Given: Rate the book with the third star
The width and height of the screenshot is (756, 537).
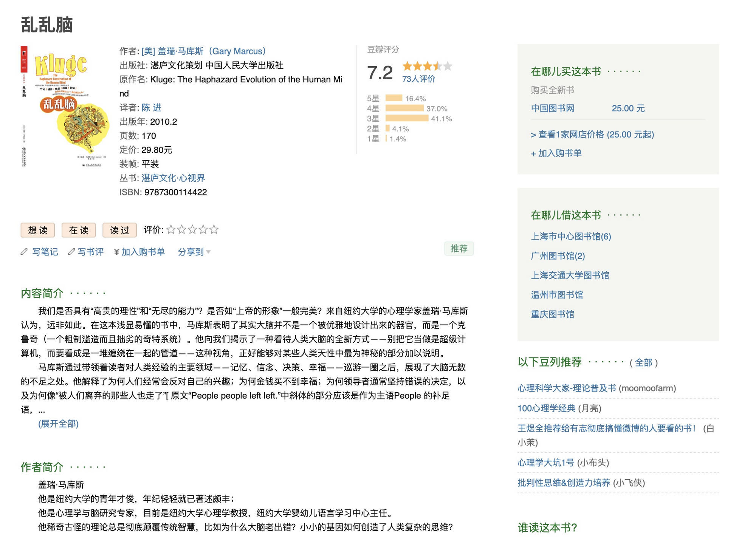Looking at the screenshot, I should (192, 229).
